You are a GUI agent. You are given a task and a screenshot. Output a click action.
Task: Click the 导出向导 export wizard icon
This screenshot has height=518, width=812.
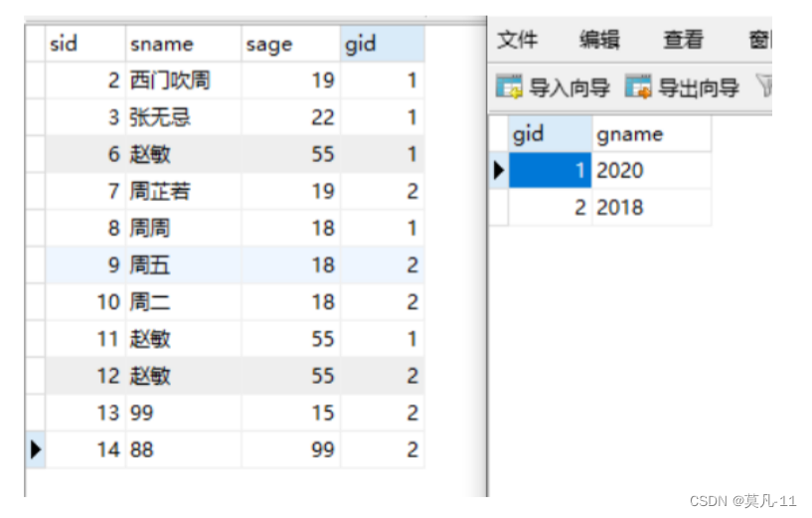[x=638, y=86]
